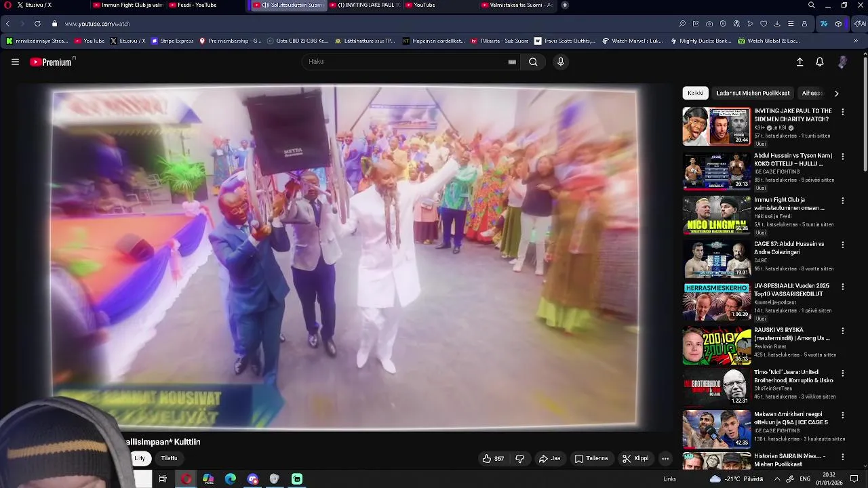Dislike the video with thumbs down
This screenshot has height=488, width=868.
(x=519, y=459)
